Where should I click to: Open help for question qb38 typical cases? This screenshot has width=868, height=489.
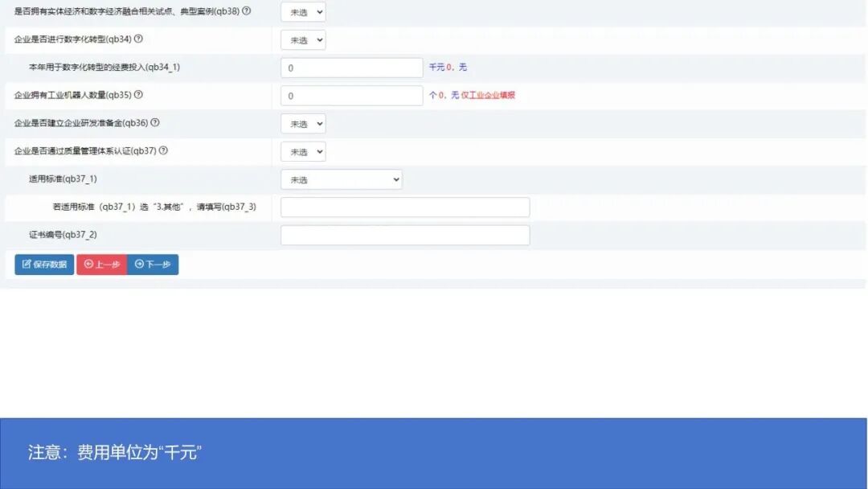coord(247,11)
